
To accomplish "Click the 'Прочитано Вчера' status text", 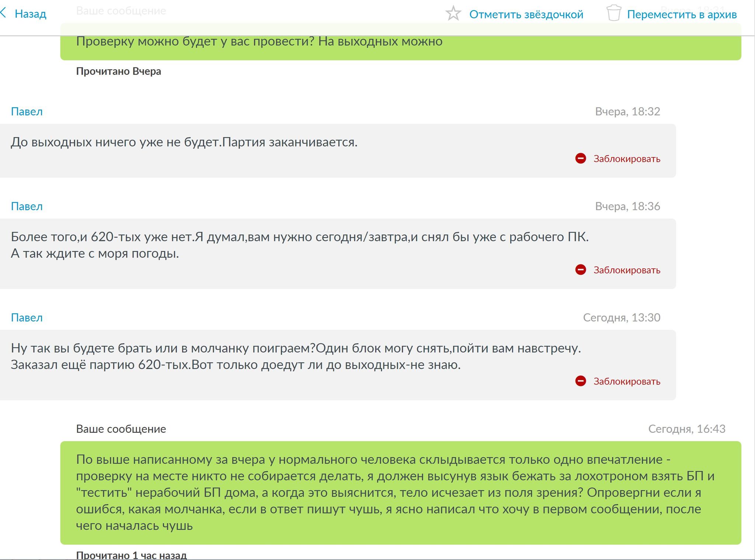I will pyautogui.click(x=118, y=71).
